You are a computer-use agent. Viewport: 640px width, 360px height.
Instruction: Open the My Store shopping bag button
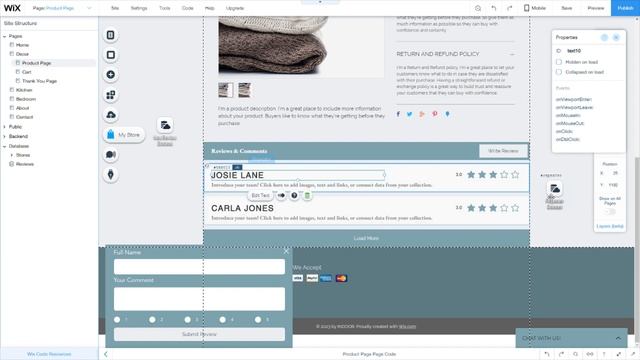[124, 135]
